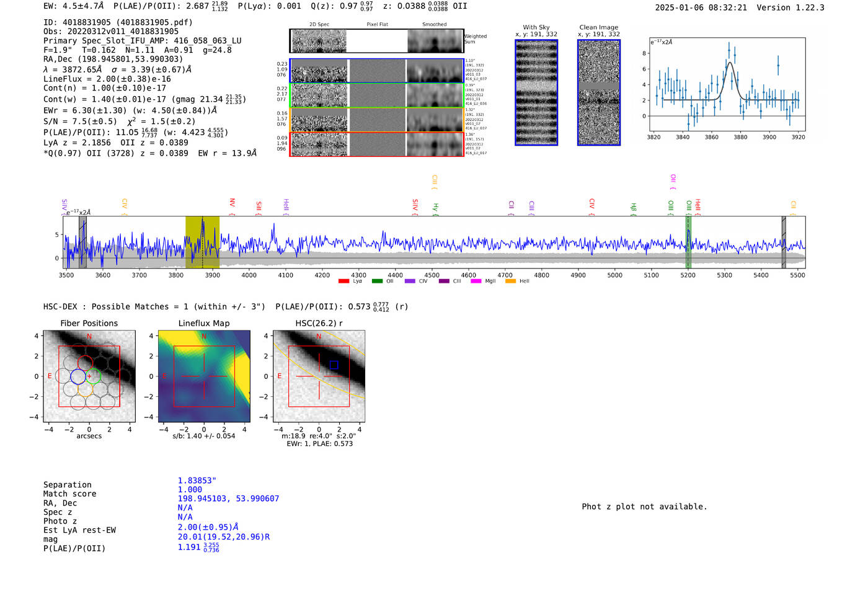Viewport: 868px width, 591px height.
Task: Open the Clean Image cutout
Action: (599, 92)
